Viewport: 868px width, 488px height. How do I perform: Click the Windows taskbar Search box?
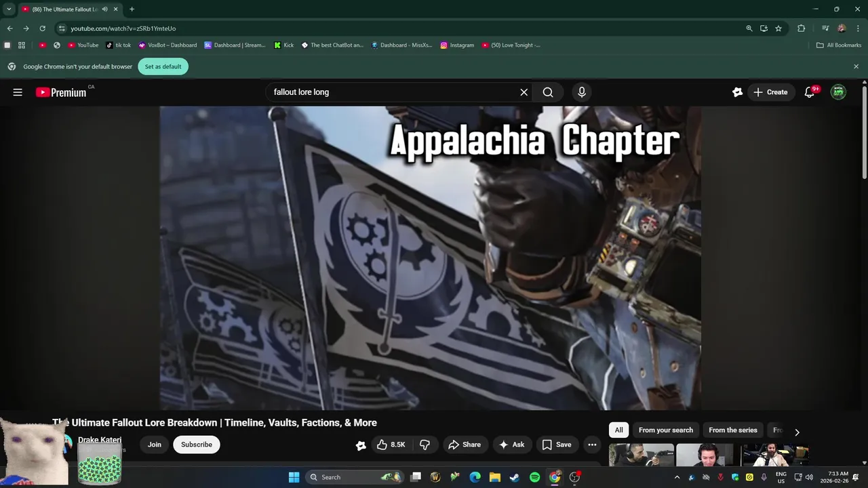354,477
